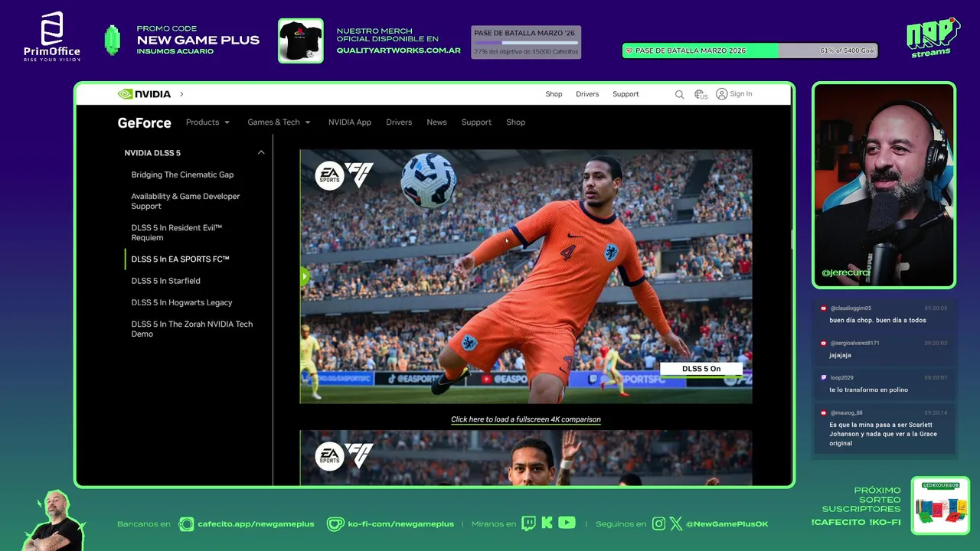Click the @NewGamePlusOK handle text
The width and height of the screenshot is (980, 551).
[727, 524]
